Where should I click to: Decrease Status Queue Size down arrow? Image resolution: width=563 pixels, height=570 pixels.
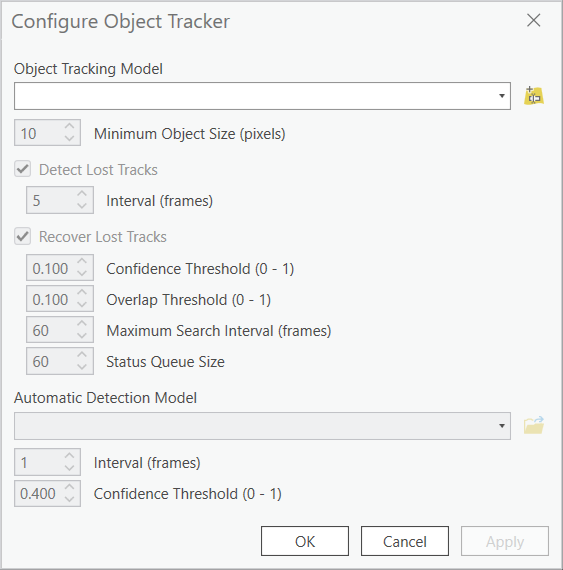[82, 366]
